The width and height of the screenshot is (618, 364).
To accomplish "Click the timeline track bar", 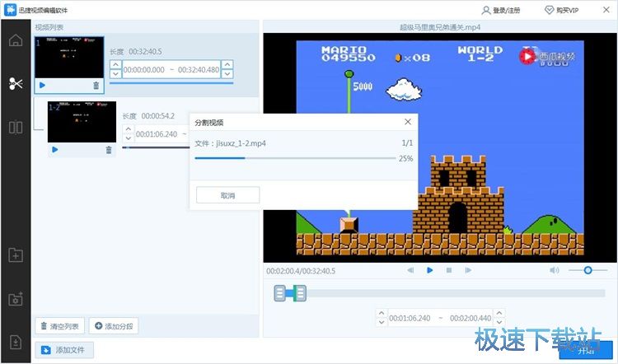I will point(439,293).
